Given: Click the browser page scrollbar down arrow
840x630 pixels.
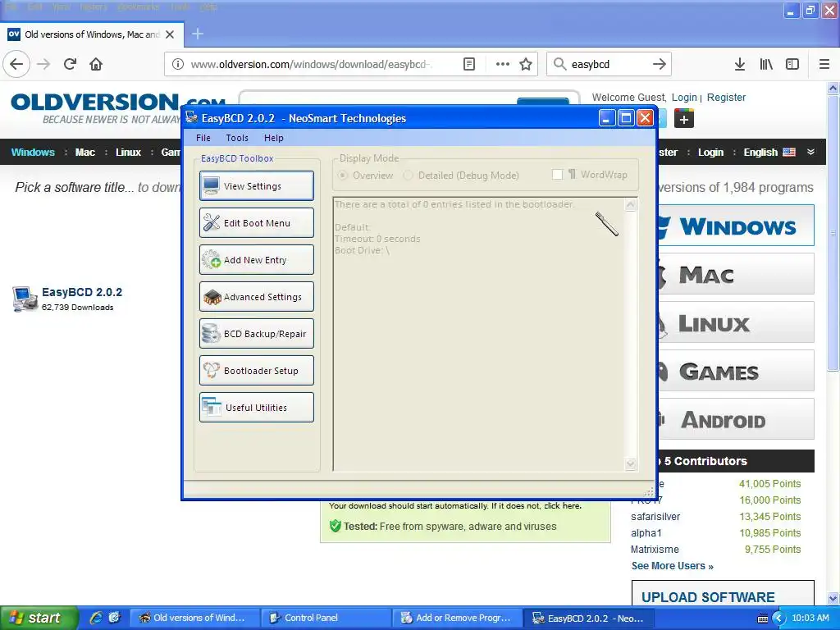Looking at the screenshot, I should point(833,598).
